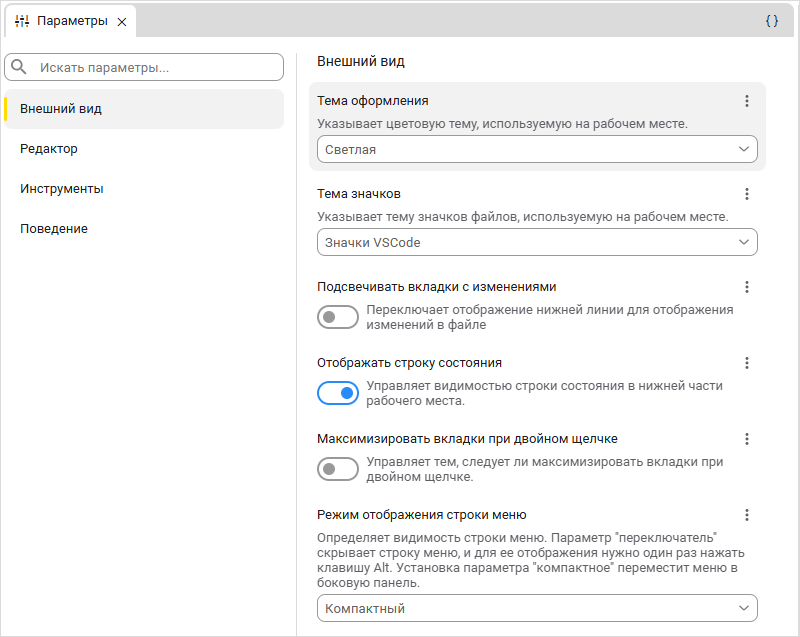
Task: Expand the Компактный menu mode dropdown
Action: [x=537, y=608]
